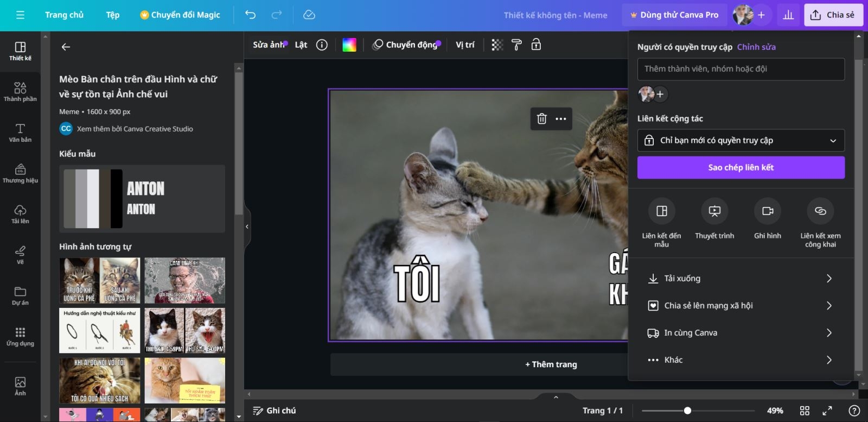This screenshot has width=868, height=422.
Task: Open the Tệp menu
Action: click(113, 15)
